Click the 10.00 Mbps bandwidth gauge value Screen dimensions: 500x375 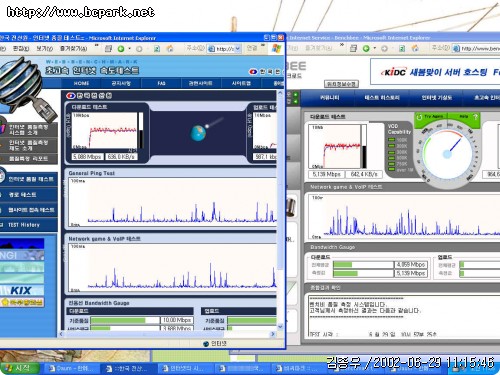(x=177, y=320)
